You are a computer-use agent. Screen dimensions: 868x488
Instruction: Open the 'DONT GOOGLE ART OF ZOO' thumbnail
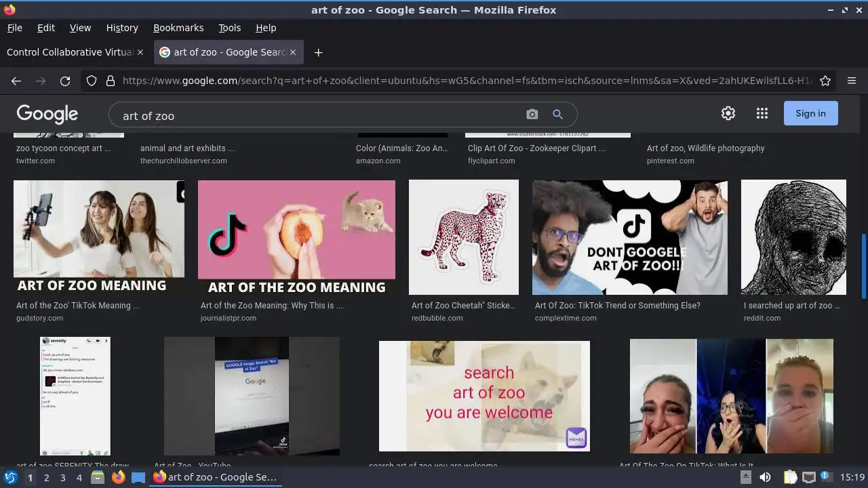tap(630, 237)
